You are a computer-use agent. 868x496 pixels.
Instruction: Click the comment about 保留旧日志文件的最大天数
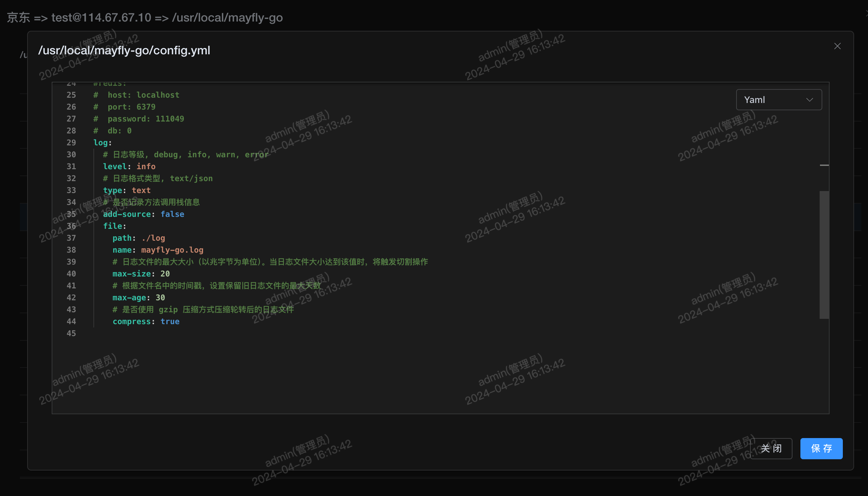(217, 285)
